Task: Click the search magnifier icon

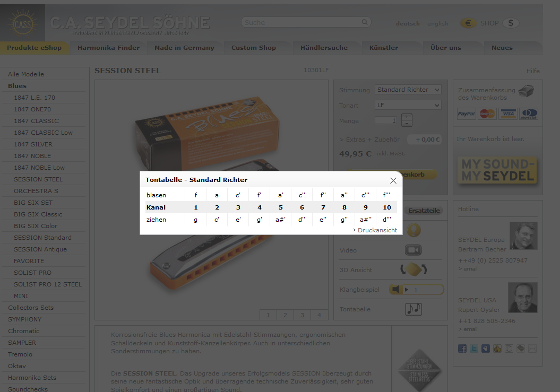Action: click(x=365, y=22)
